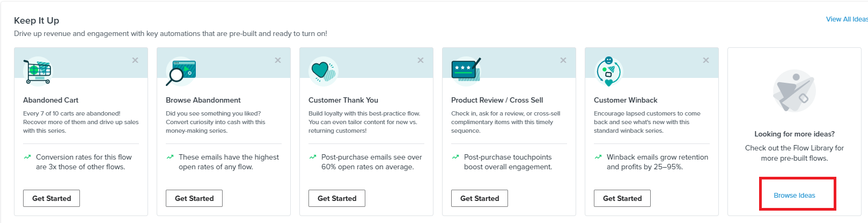
Task: Select the Customer Winback card title
Action: 626,100
